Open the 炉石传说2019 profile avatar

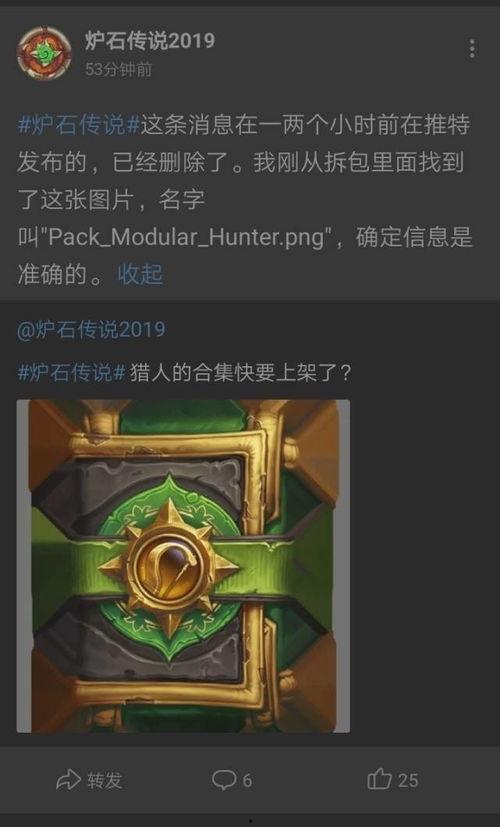[x=44, y=53]
